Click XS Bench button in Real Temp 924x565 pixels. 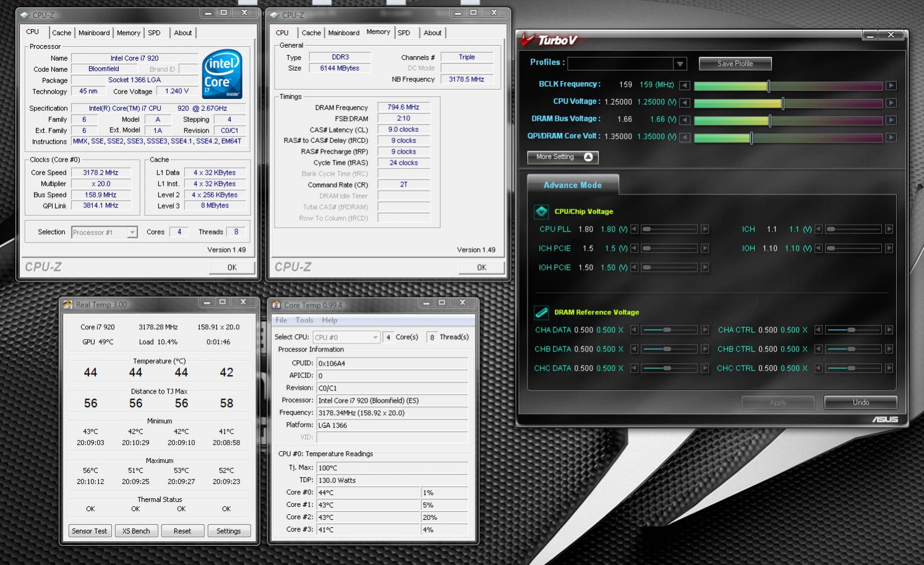(136, 531)
